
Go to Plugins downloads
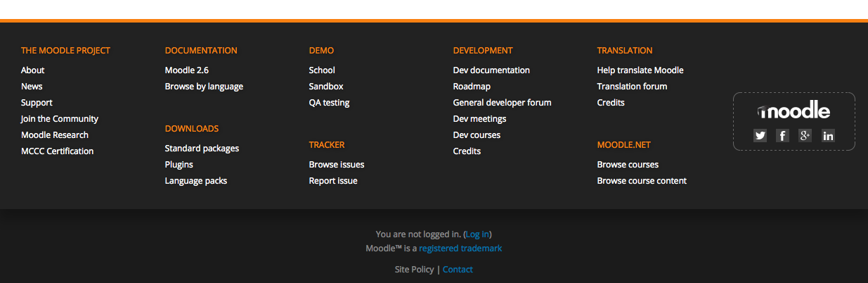[x=179, y=165]
